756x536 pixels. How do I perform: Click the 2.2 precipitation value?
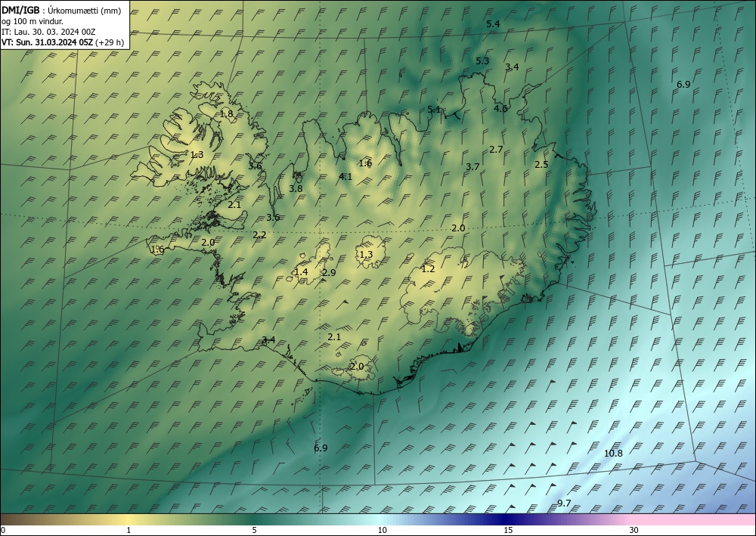pyautogui.click(x=259, y=235)
